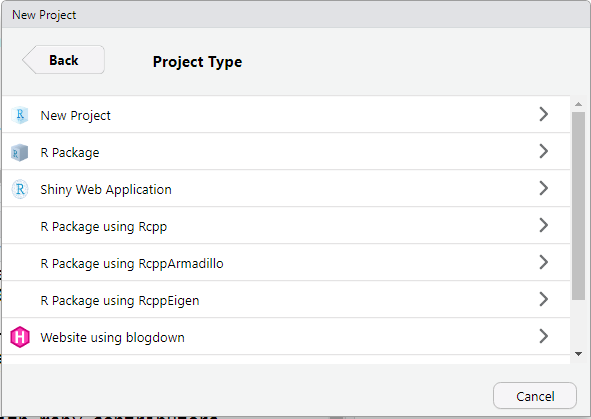Open New Project row chevron
This screenshot has height=419, width=591.
[x=543, y=114]
